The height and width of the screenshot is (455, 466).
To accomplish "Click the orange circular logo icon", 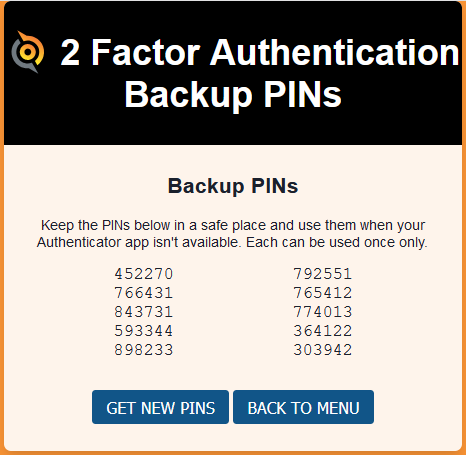I will [28, 52].
